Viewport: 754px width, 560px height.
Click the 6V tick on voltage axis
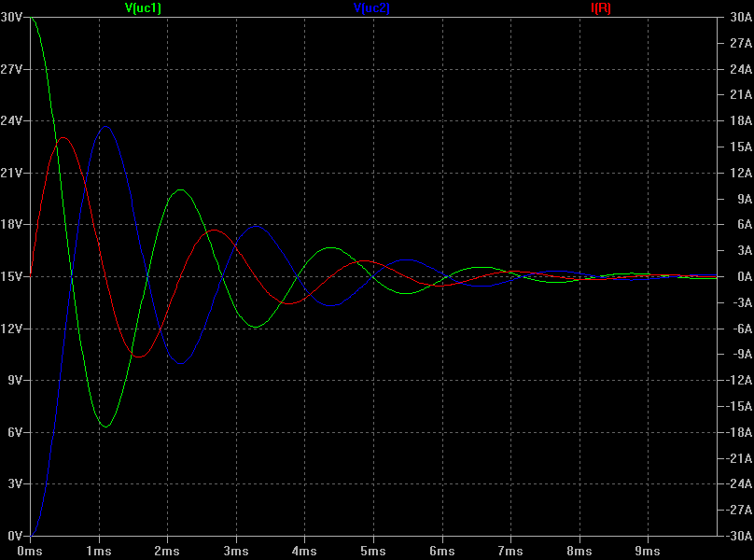(x=16, y=432)
